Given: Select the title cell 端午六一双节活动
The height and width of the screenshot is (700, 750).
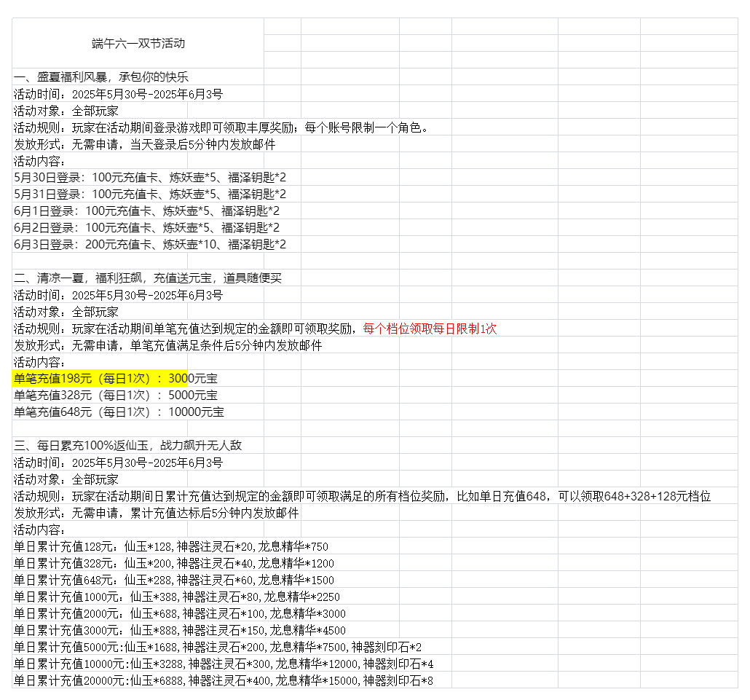Looking at the screenshot, I should tap(138, 44).
